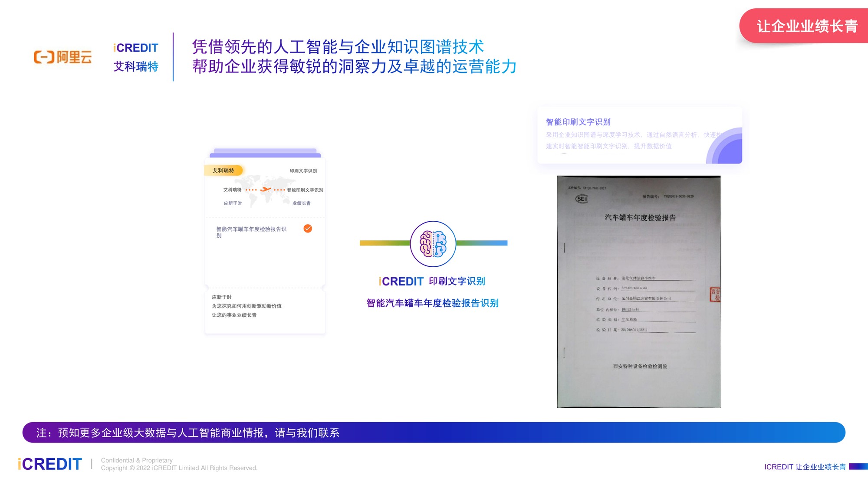Click the 印刷文字识别 label on the card's top right
This screenshot has height=488, width=868.
[303, 171]
